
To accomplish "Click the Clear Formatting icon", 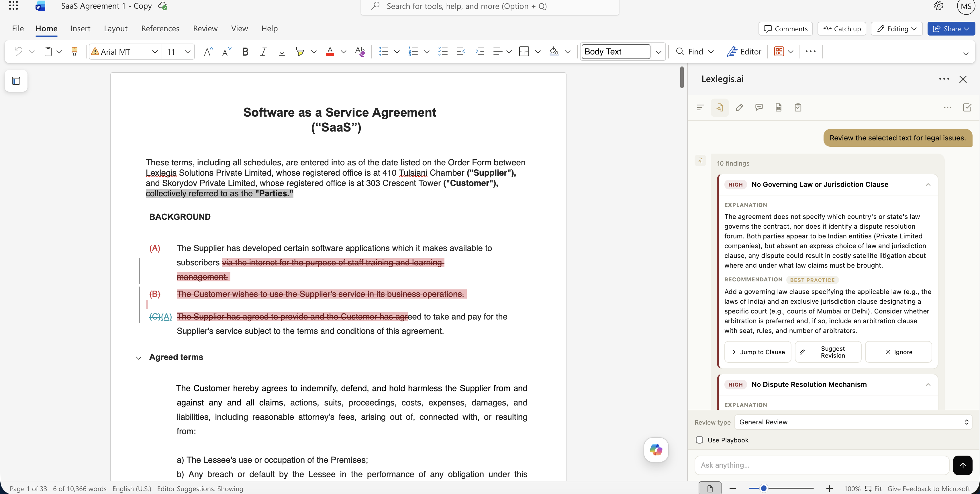I will click(360, 51).
